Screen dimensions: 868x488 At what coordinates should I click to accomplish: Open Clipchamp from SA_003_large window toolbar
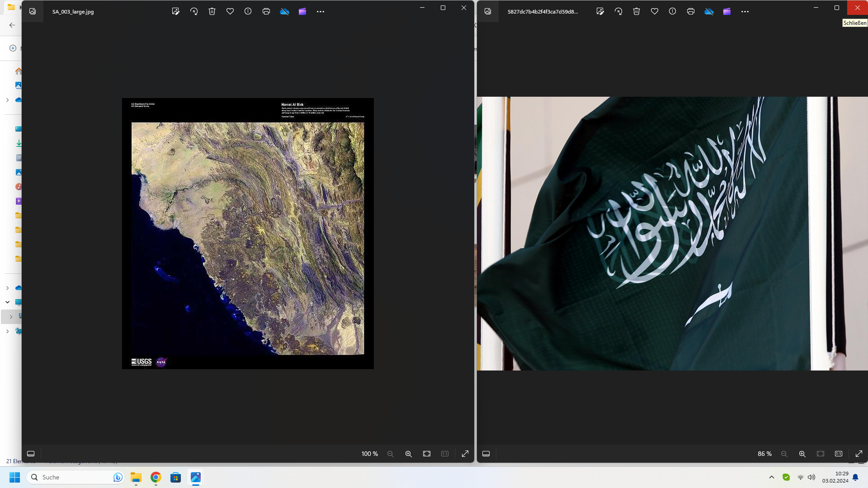pyautogui.click(x=302, y=12)
